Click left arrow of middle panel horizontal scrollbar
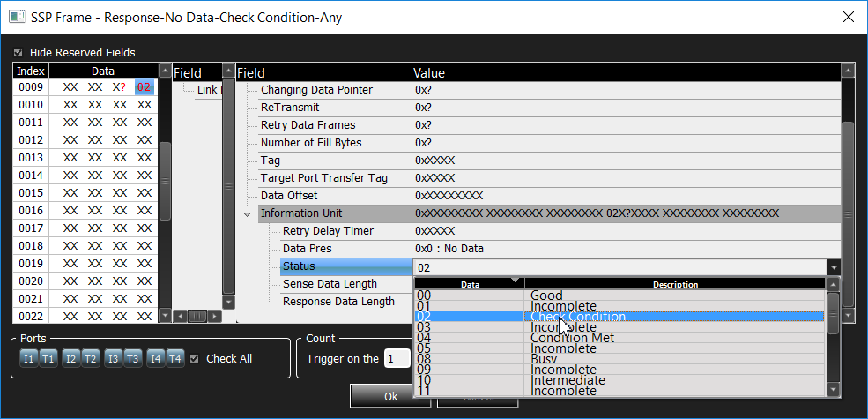868x419 pixels. click(x=180, y=317)
